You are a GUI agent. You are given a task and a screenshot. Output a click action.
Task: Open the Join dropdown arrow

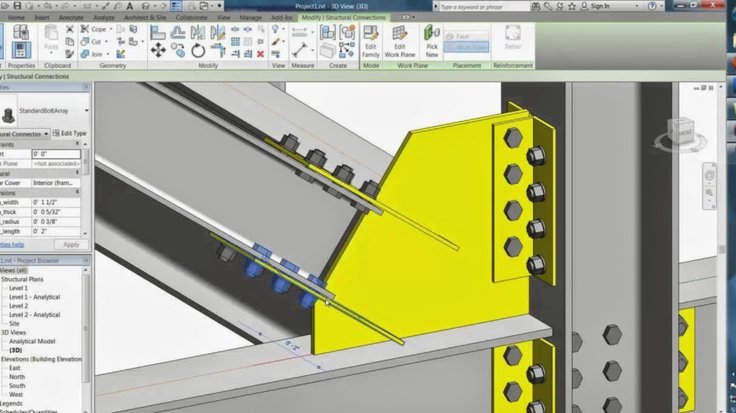[x=107, y=54]
